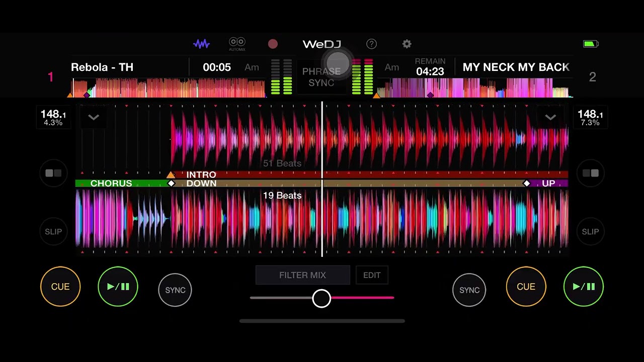Viewport: 644px width, 362px height.
Task: Enable Slip mode on deck 1
Action: 53,232
